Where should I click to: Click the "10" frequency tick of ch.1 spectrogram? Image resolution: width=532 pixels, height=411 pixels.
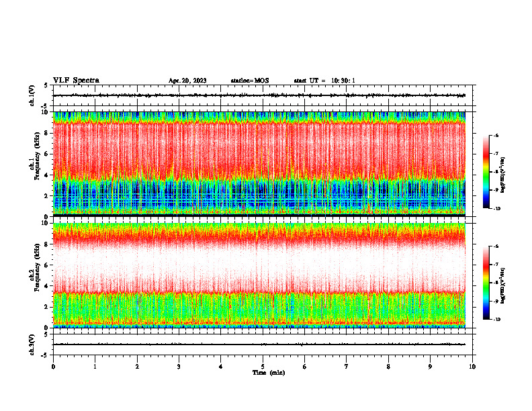point(46,112)
